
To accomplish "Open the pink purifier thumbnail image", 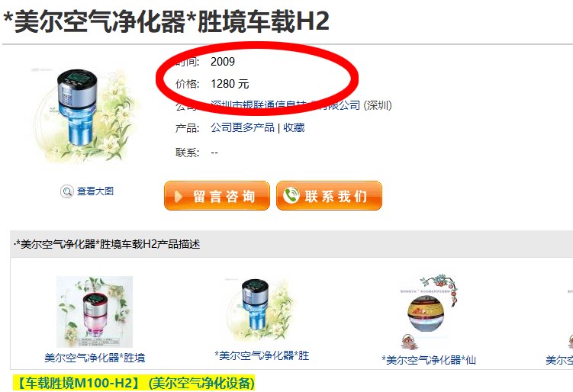I will tap(95, 312).
